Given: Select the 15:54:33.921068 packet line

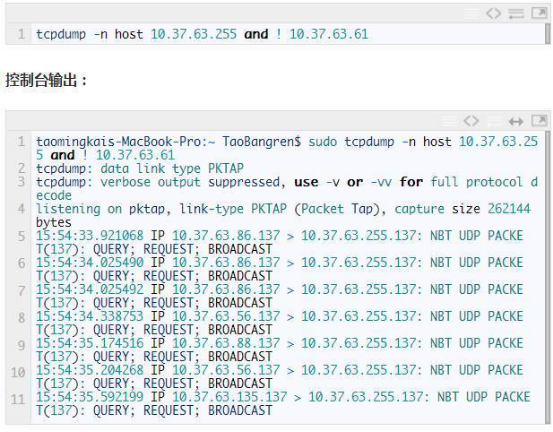Looking at the screenshot, I should [279, 242].
